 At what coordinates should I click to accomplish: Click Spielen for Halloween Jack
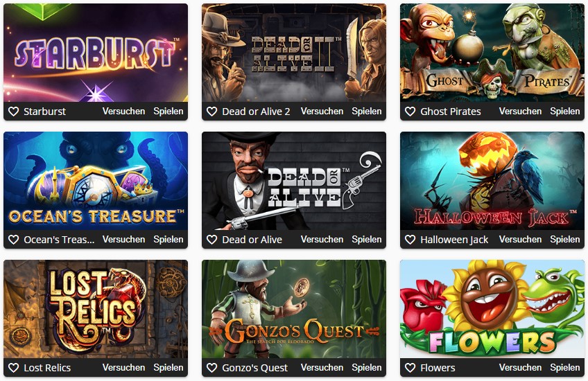pos(564,240)
